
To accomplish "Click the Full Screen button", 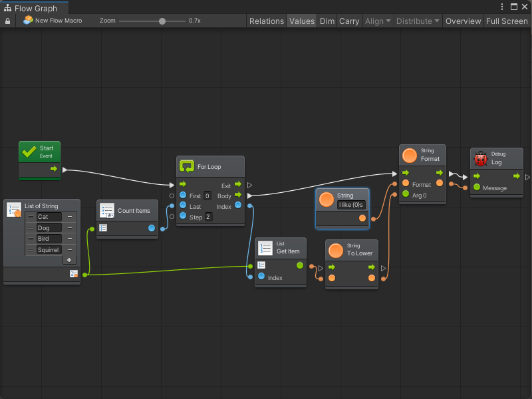I will point(507,21).
